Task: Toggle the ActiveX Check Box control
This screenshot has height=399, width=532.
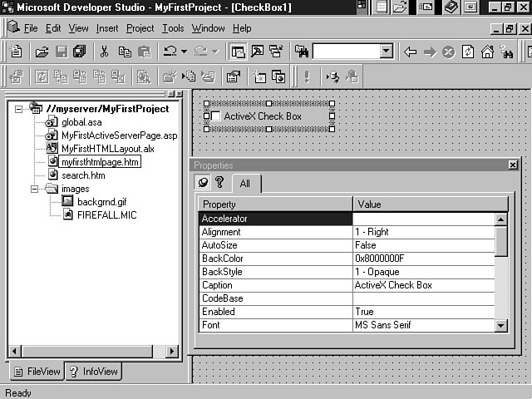Action: point(215,117)
